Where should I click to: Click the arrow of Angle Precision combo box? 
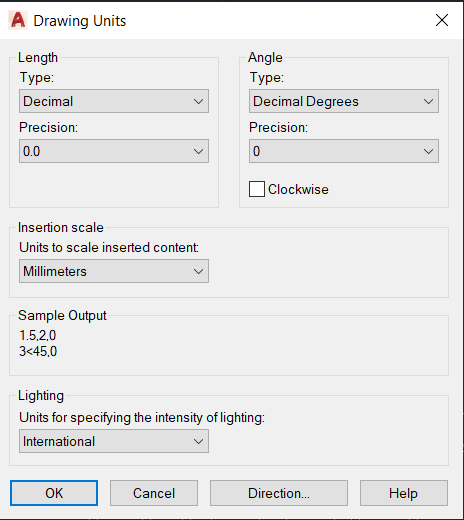click(428, 151)
